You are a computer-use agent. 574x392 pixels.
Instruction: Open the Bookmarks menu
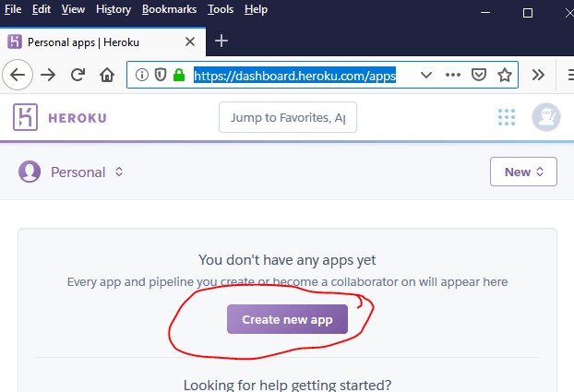click(x=169, y=9)
